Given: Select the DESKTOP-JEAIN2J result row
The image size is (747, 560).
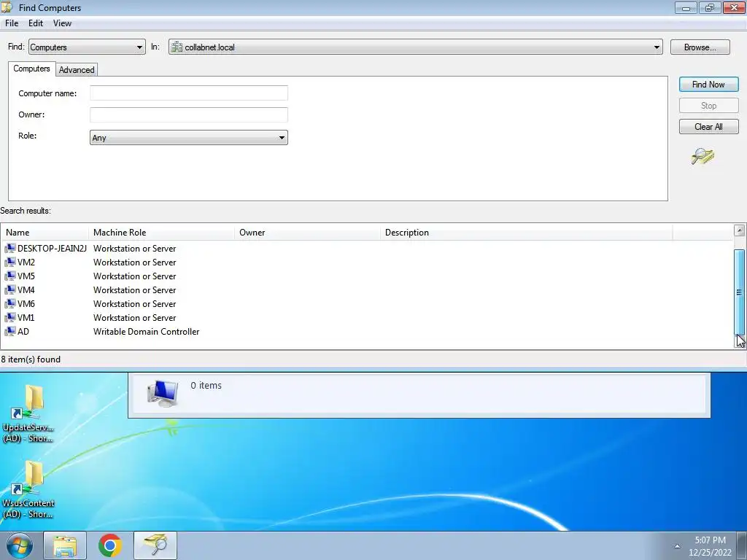Looking at the screenshot, I should [x=367, y=248].
